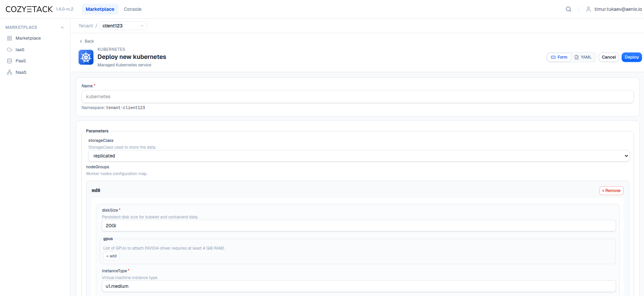This screenshot has width=644, height=296.
Task: Click the instanceType u1.medium field
Action: coord(359,286)
